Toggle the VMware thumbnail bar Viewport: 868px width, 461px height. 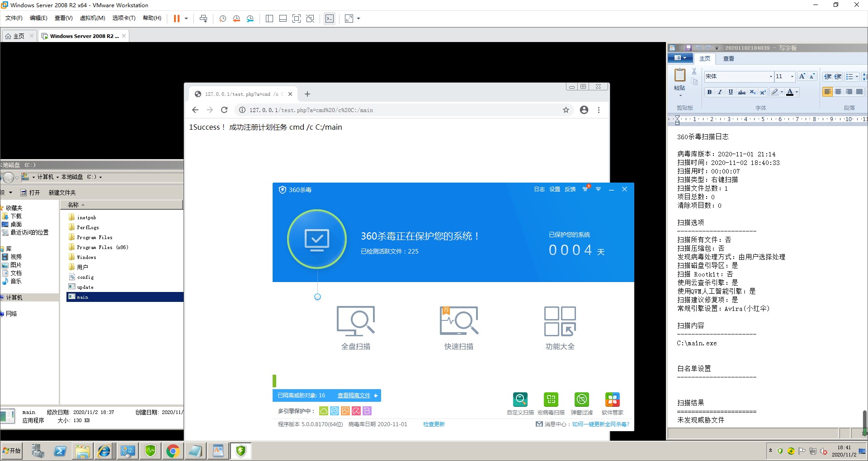pyautogui.click(x=283, y=19)
